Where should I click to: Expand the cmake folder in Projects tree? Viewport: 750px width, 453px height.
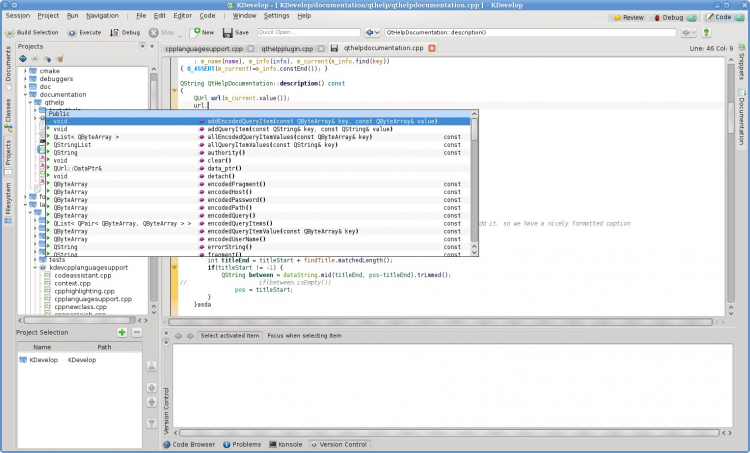25,72
